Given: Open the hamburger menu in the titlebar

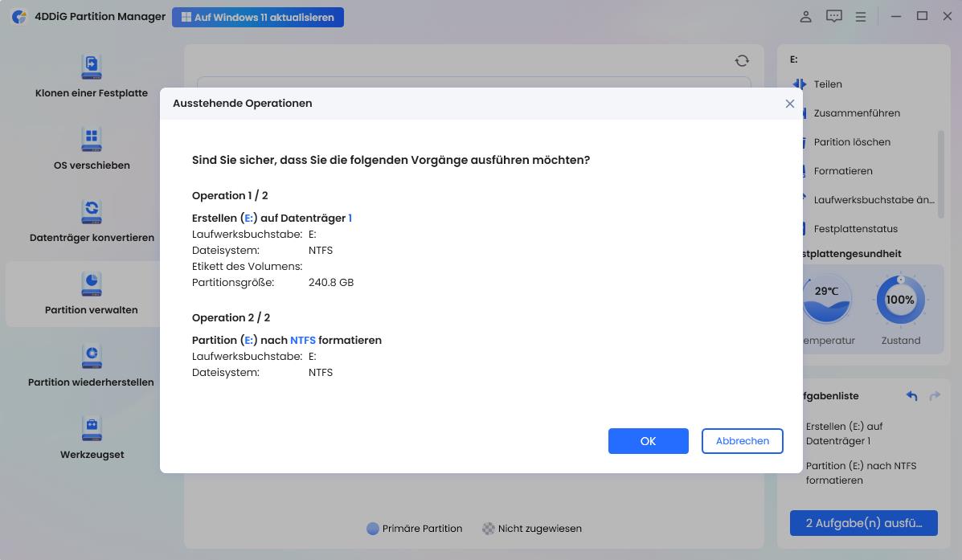Looking at the screenshot, I should click(x=860, y=16).
